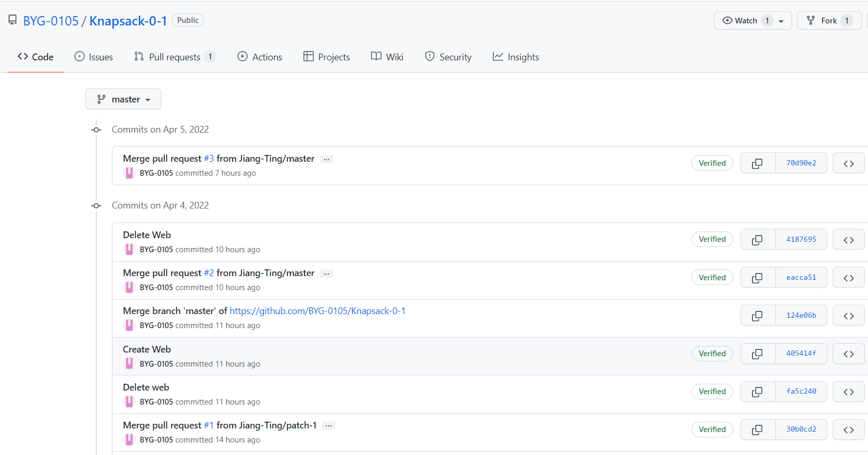868x455 pixels.
Task: Open the Knapsack-0-1 repository link
Action: (x=128, y=21)
